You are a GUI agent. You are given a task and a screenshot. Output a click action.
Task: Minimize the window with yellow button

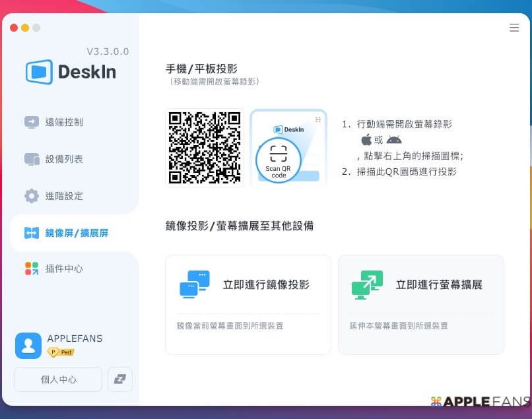(x=25, y=28)
